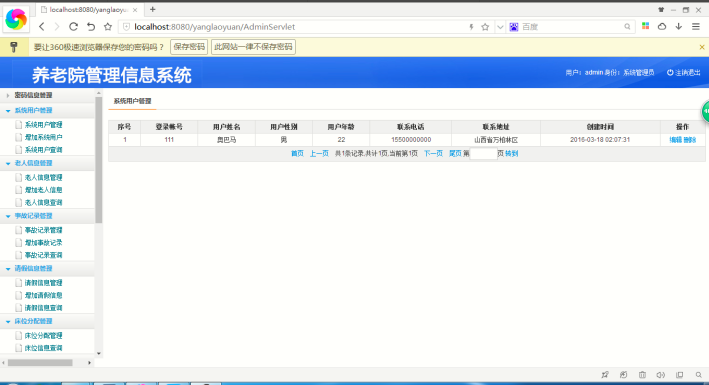Image resolution: width=709 pixels, height=385 pixels.
Task: Click the window icon in status bar
Action: [680, 375]
